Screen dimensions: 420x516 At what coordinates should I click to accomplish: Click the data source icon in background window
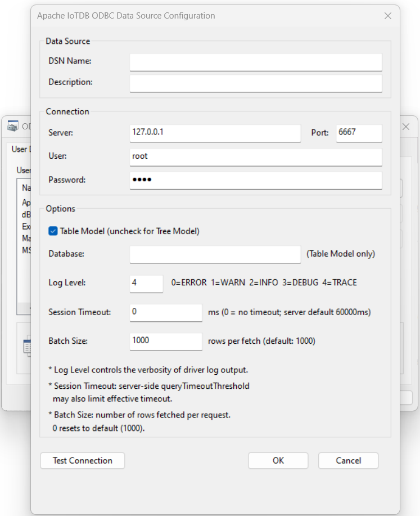[x=26, y=347]
